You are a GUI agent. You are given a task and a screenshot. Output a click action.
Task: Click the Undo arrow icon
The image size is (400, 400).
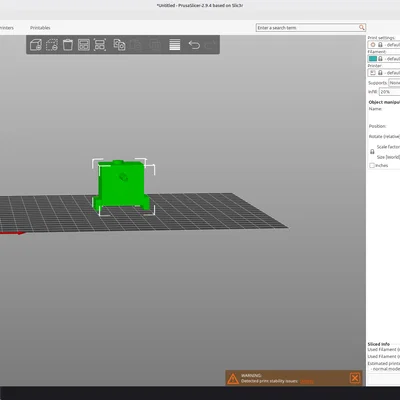[194, 45]
